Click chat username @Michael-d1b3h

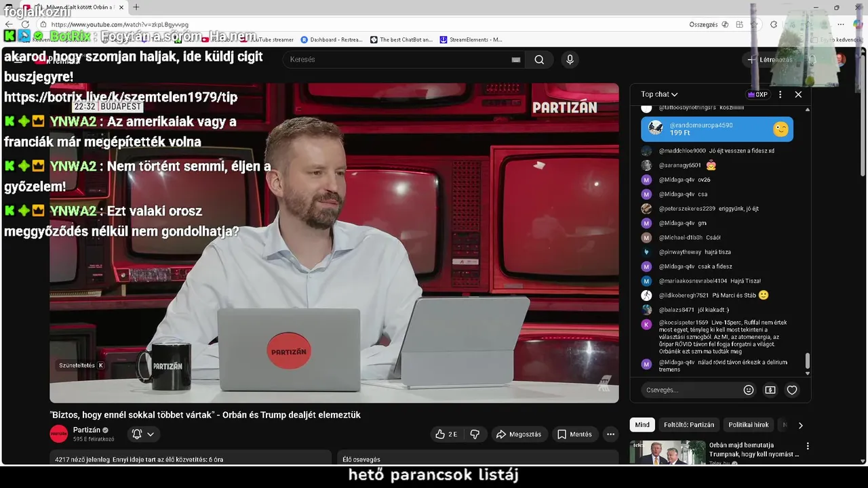pyautogui.click(x=681, y=238)
